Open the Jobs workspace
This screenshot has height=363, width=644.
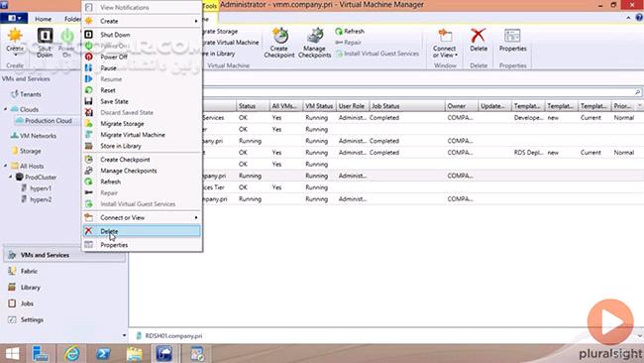[64, 303]
